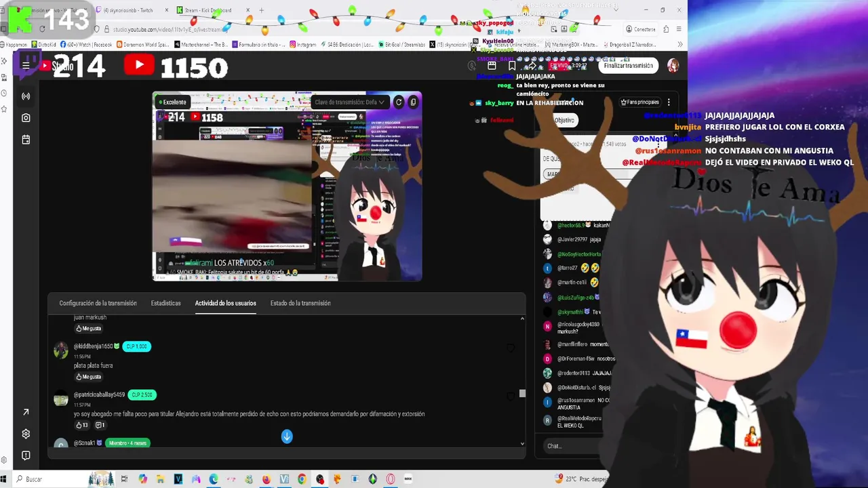Open the channel avatar account menu

[x=673, y=66]
